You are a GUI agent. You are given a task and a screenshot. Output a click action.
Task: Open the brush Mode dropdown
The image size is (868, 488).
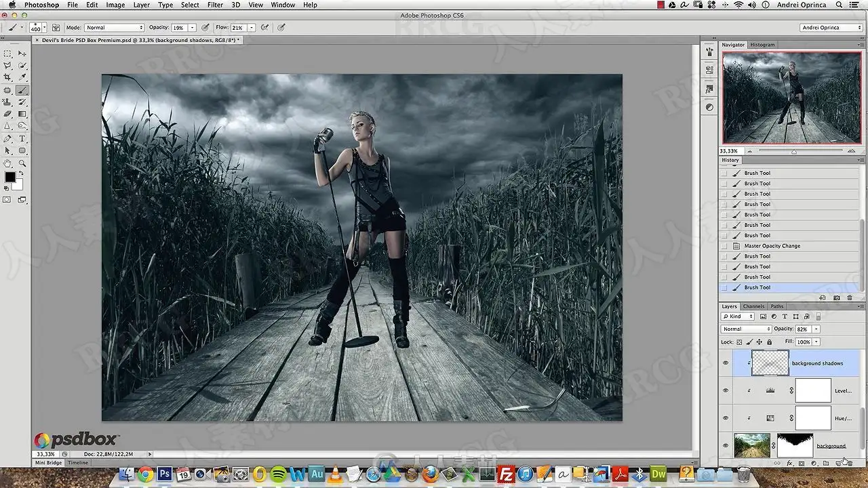coord(115,28)
